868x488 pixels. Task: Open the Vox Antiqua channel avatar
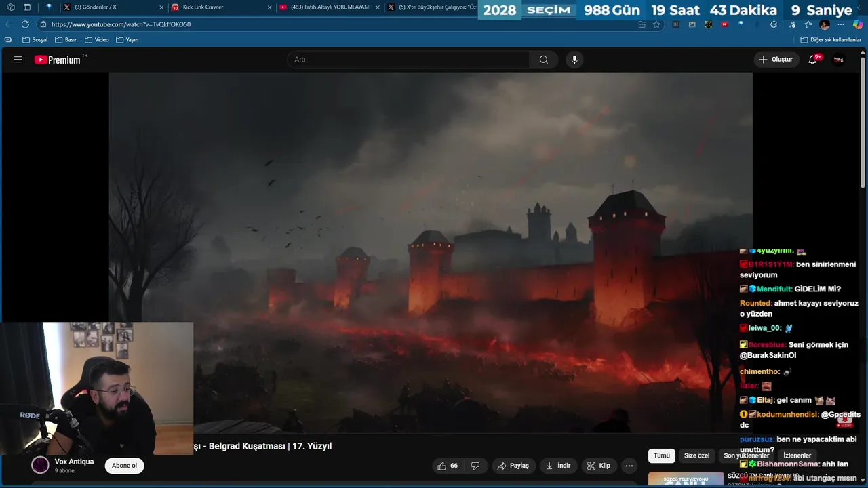pyautogui.click(x=41, y=465)
